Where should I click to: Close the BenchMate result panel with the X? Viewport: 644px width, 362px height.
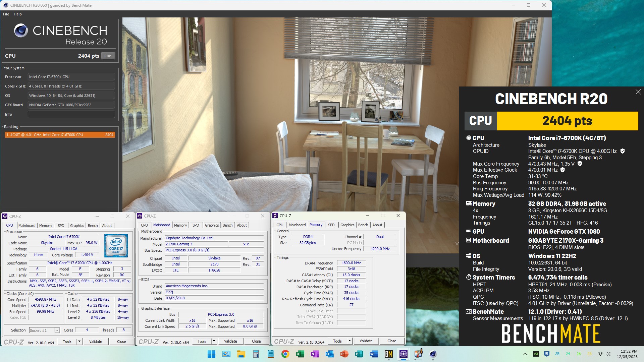[x=638, y=92]
